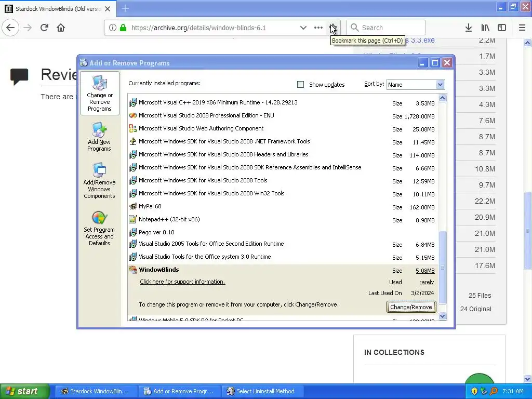Screen dimensions: 532x399
Task: Open Set Program Access and Defaults
Action: click(99, 228)
